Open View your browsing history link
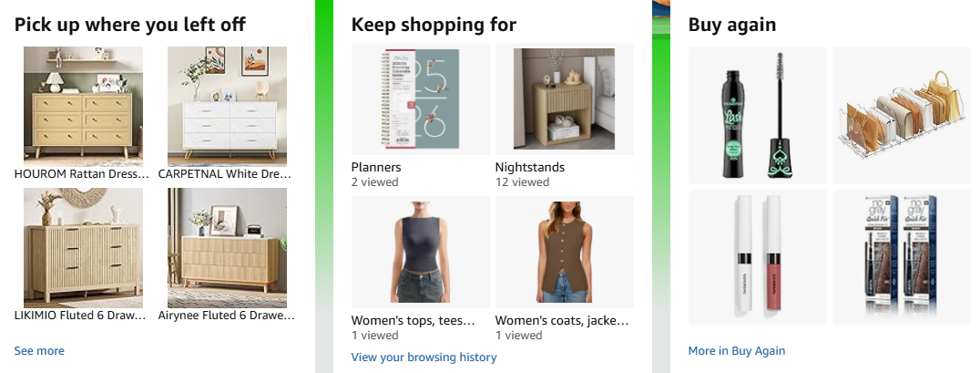Viewport: 980px width, 373px height. (424, 357)
